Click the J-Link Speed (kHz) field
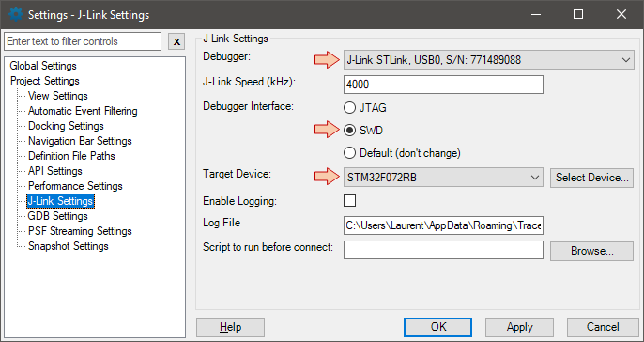The height and width of the screenshot is (342, 644). click(443, 85)
